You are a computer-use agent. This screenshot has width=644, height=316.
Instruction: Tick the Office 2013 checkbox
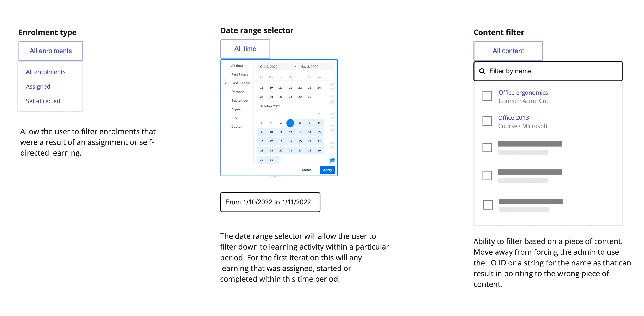[x=487, y=121]
